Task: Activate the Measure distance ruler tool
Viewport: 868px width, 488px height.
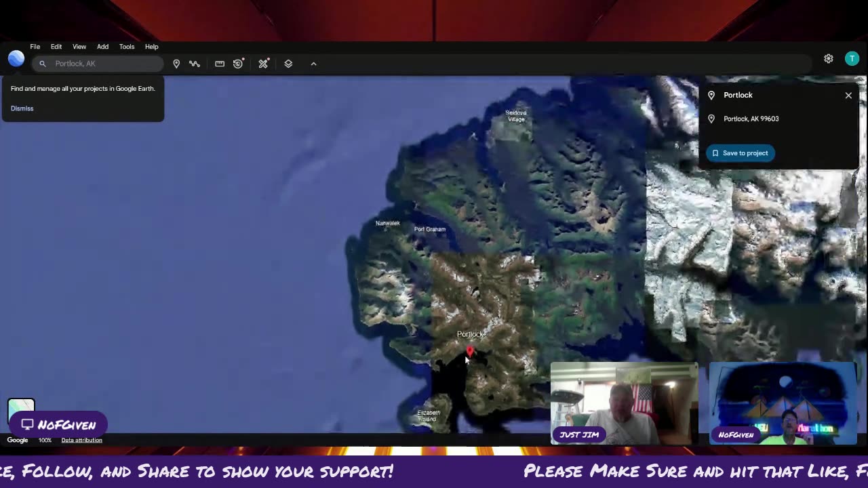Action: (x=220, y=64)
